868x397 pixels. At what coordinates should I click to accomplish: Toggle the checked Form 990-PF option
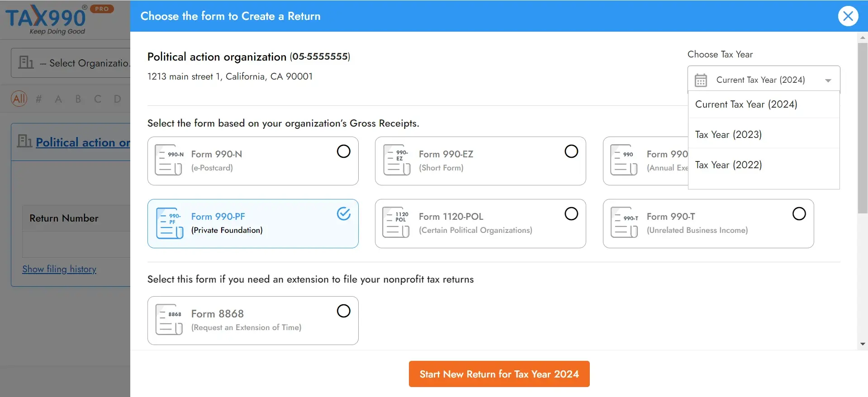(344, 213)
